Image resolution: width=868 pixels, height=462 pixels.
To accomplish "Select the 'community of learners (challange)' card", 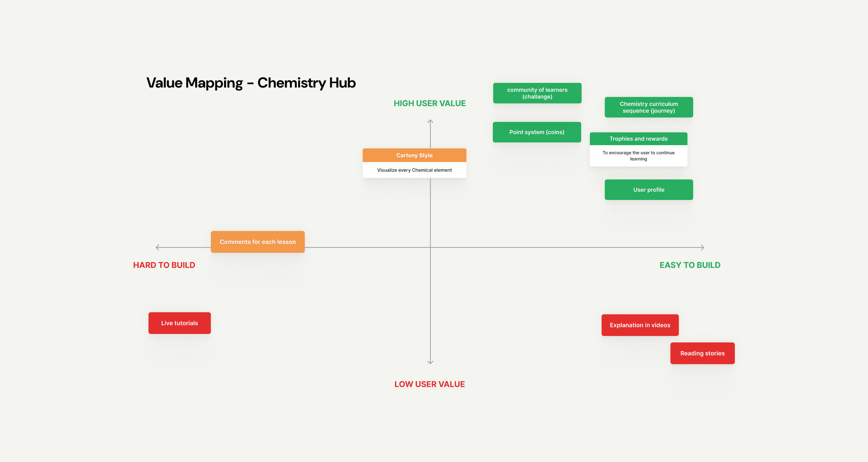I will click(x=537, y=93).
